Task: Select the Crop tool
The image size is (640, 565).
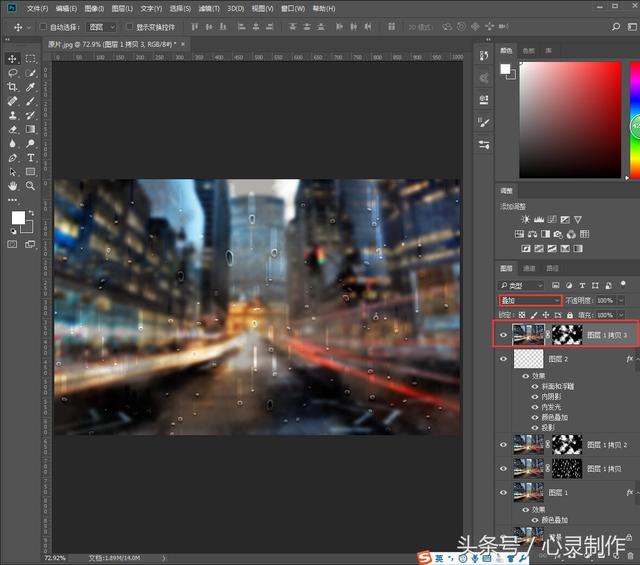Action: [13, 87]
